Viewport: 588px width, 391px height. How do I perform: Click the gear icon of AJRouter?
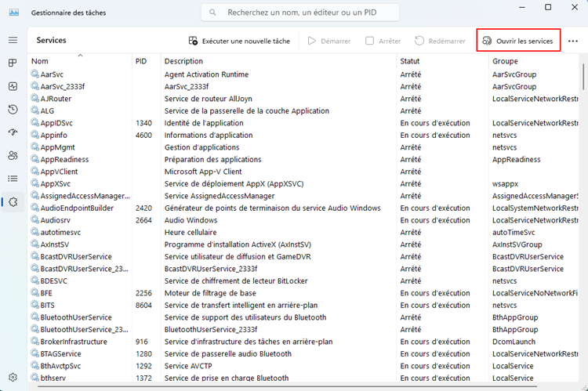tap(34, 98)
